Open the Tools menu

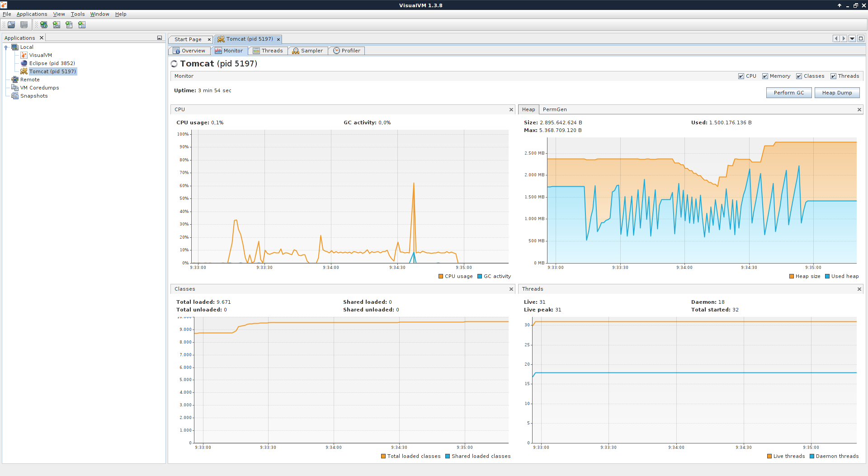coord(78,14)
